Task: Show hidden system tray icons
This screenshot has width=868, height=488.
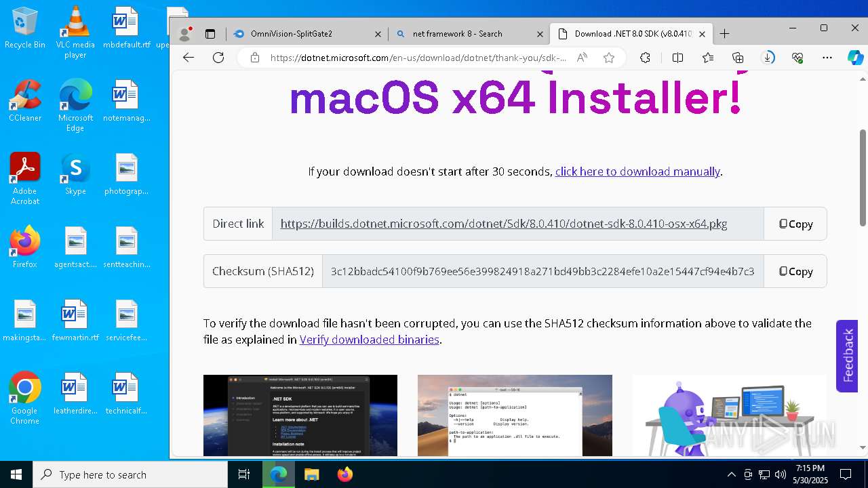Action: click(x=731, y=474)
